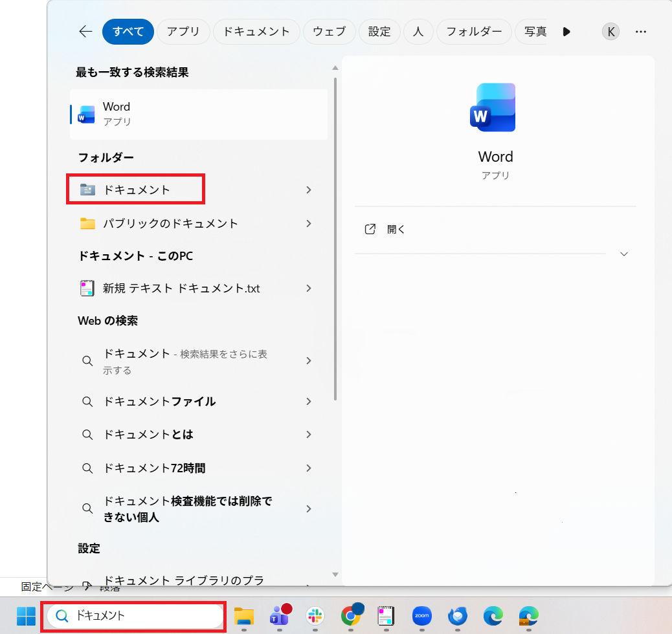Open Slack from the taskbar
The width and height of the screenshot is (672, 634).
315,616
